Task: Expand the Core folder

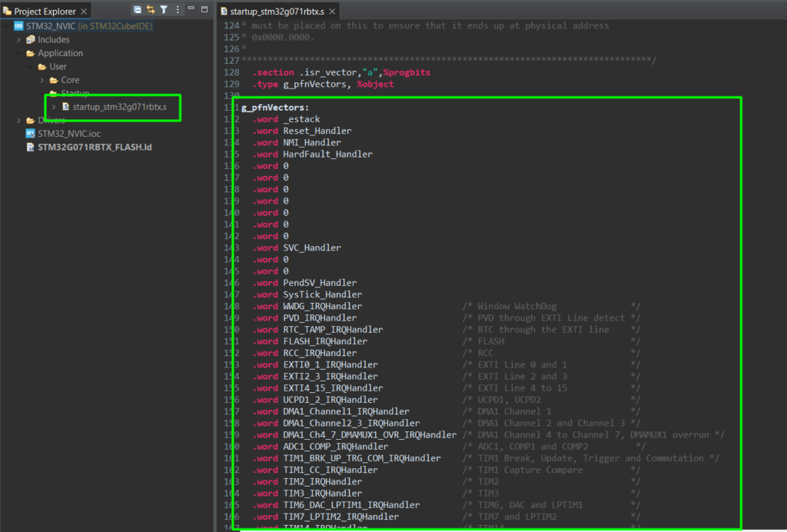Action: pyautogui.click(x=42, y=80)
